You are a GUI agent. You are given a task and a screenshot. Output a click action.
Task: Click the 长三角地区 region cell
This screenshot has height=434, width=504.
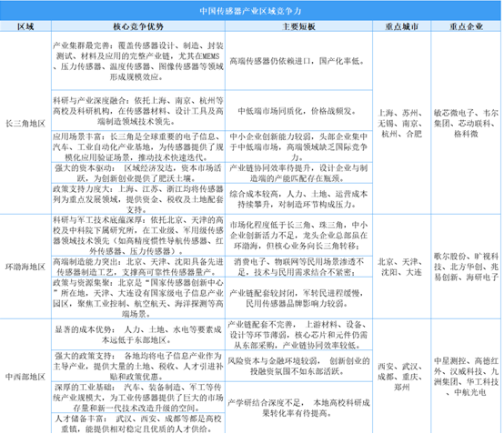pyautogui.click(x=25, y=123)
